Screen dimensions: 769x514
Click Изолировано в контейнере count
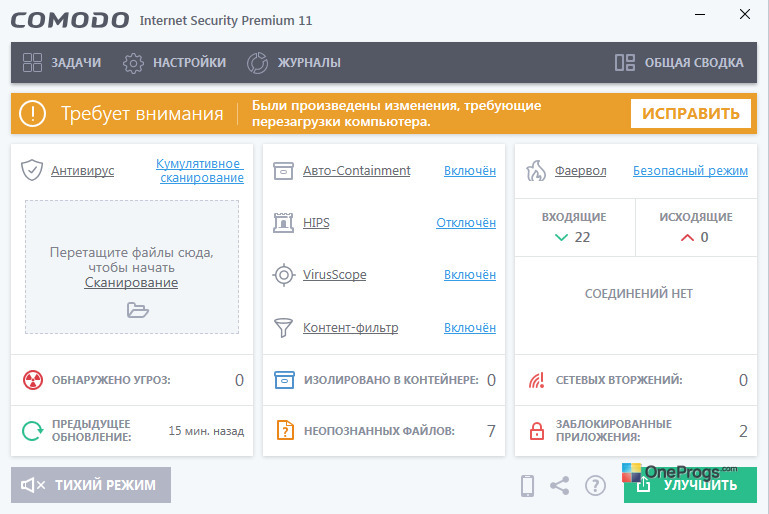[491, 380]
